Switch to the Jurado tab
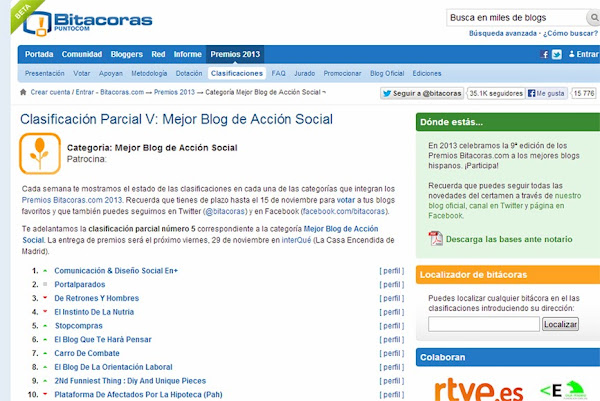This screenshot has height=401, width=600. [305, 73]
